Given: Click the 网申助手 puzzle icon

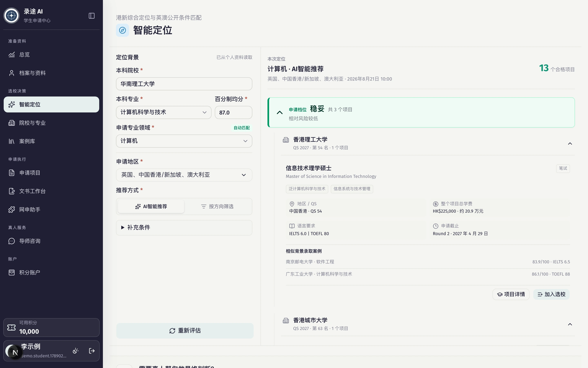Looking at the screenshot, I should pos(12,210).
